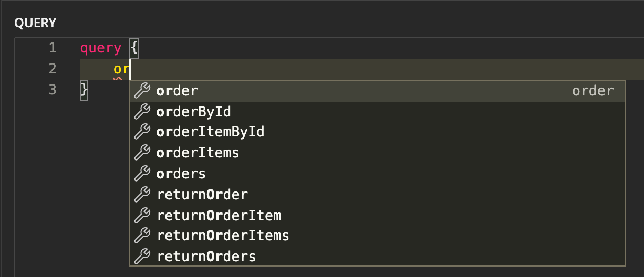Pick returnOrderItem from the completions

(219, 216)
